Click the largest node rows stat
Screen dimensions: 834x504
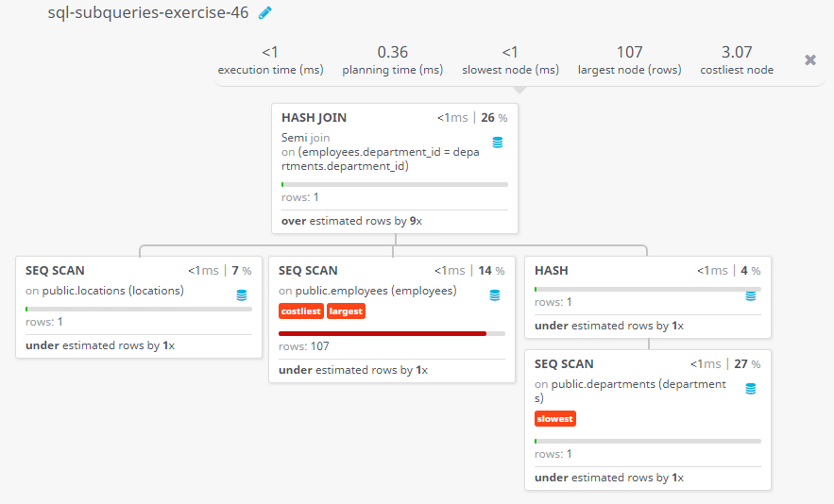[x=629, y=60]
